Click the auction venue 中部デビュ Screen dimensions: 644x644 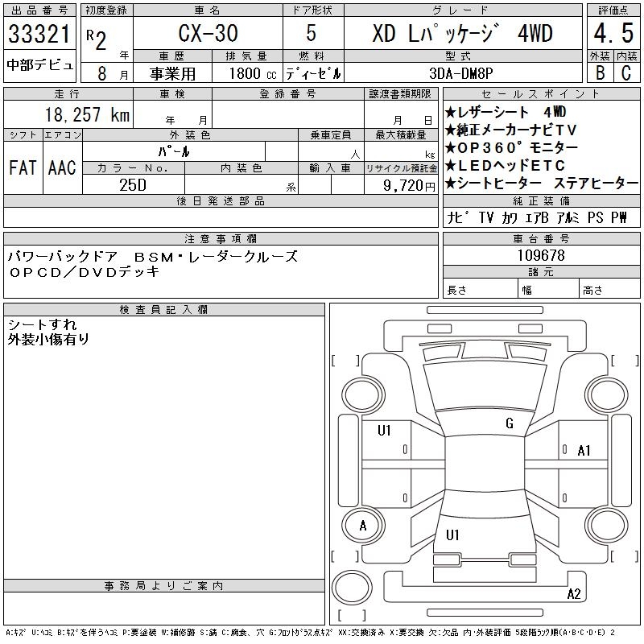click(39, 65)
